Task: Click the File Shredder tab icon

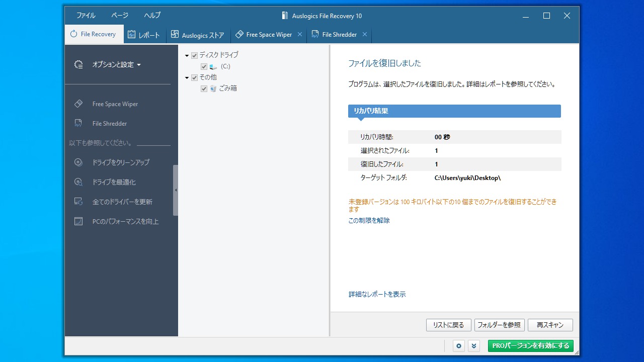Action: 315,34
